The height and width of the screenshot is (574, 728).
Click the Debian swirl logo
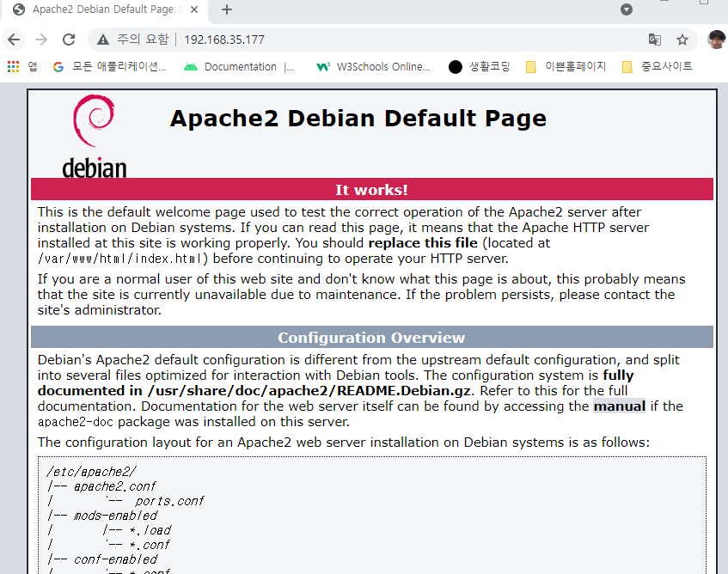tap(95, 137)
